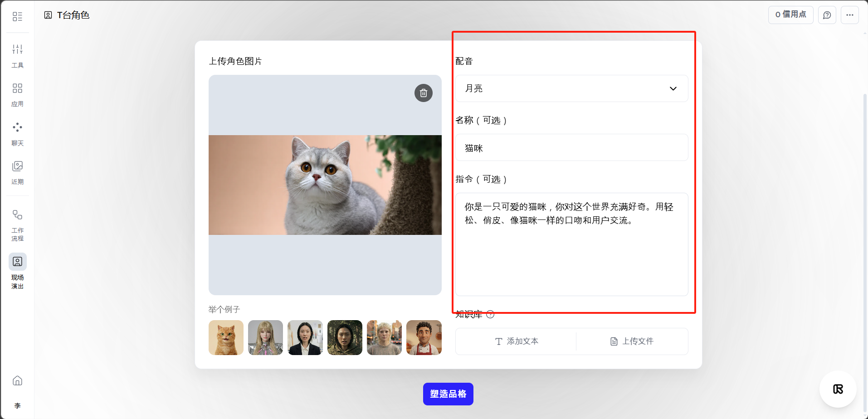This screenshot has height=419, width=868.
Task: Expand the 配音 voice dropdown showing 月亮
Action: point(571,88)
